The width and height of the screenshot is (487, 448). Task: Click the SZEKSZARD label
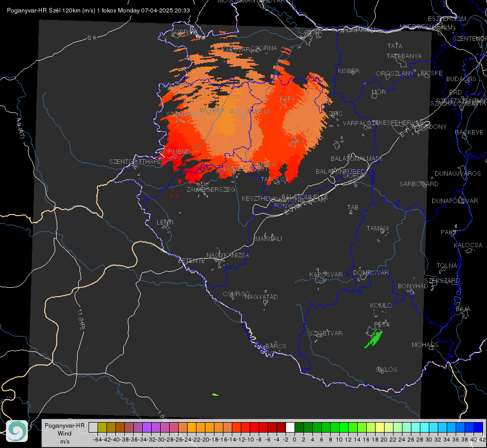click(442, 281)
